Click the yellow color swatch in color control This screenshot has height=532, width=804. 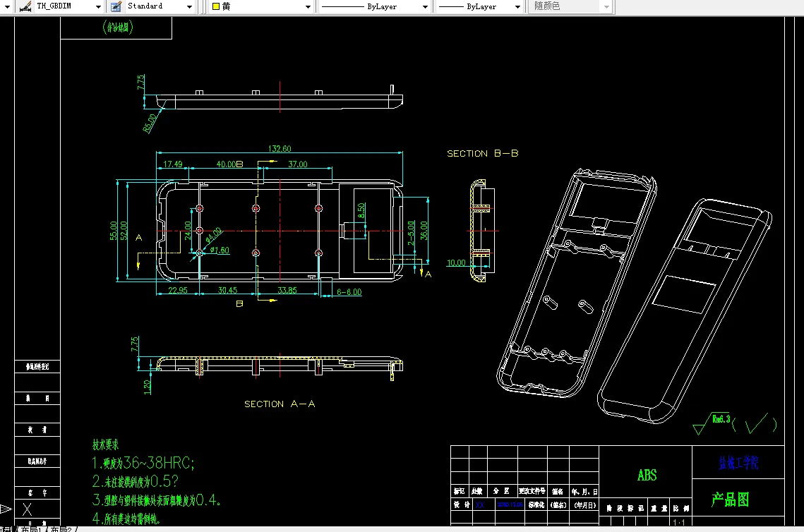(216, 6)
